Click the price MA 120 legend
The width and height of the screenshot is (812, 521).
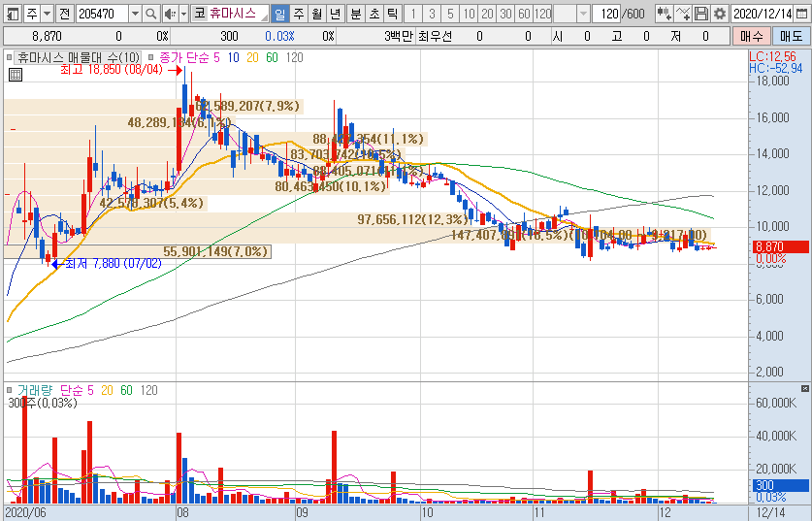[x=294, y=57]
